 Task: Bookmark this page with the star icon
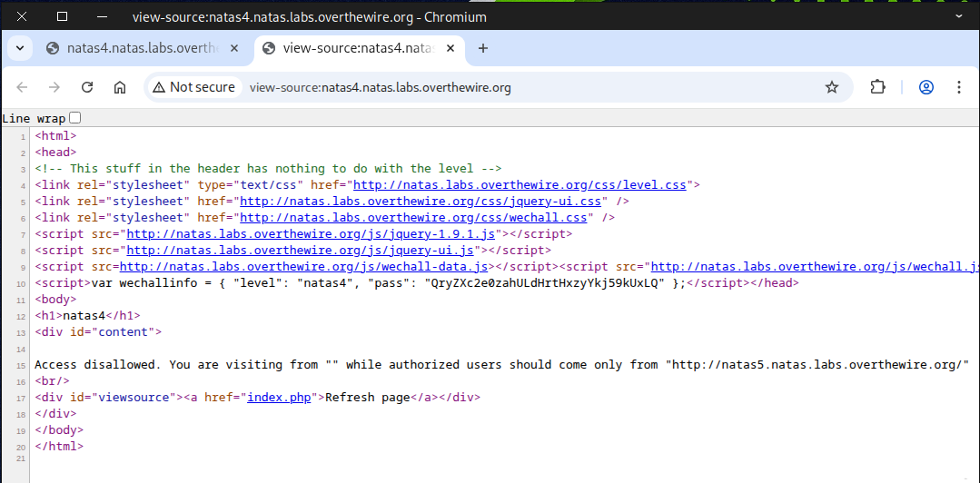[831, 87]
